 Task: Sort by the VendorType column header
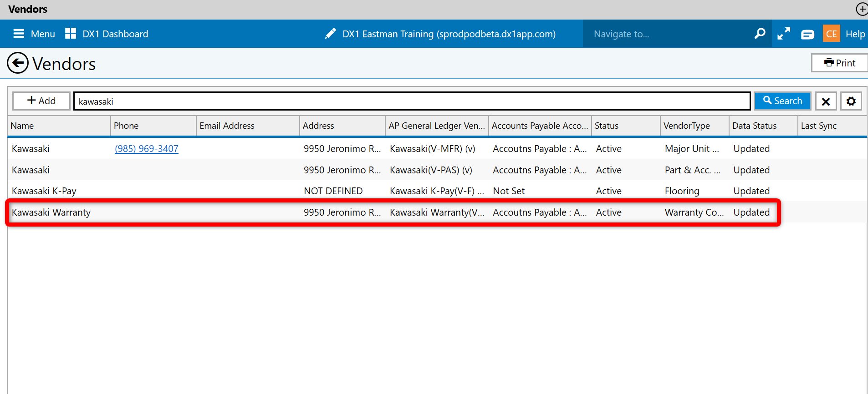694,126
